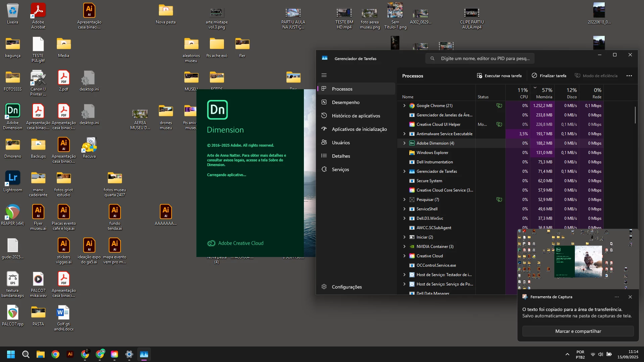Open the Usuários tab
This screenshot has width=644, height=362.
click(356, 143)
